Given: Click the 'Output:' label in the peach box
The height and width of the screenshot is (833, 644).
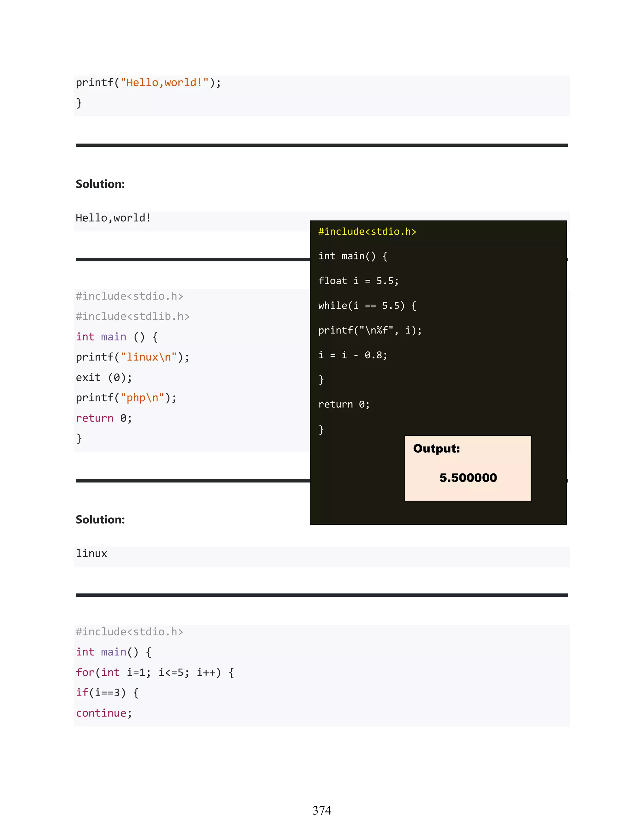Looking at the screenshot, I should tap(436, 449).
